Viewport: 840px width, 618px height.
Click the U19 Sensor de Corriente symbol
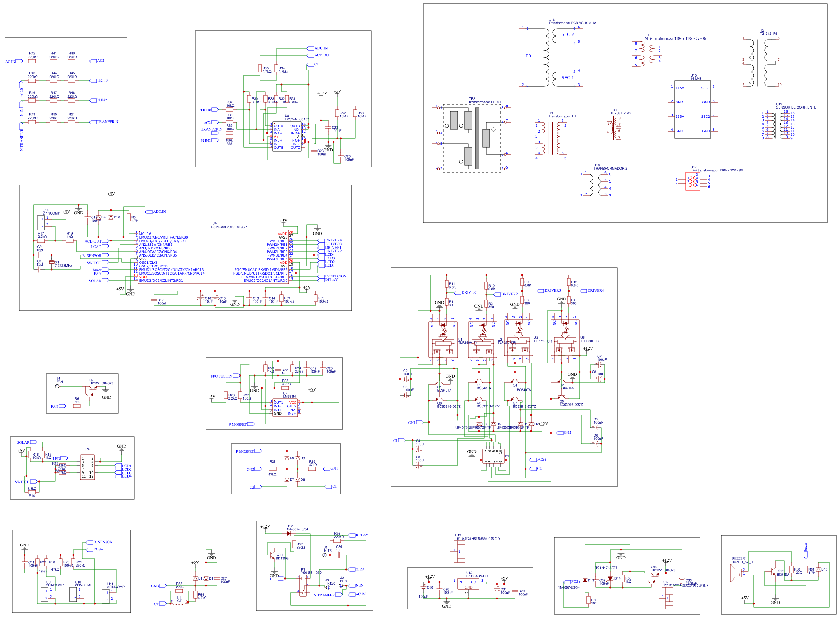pyautogui.click(x=776, y=125)
